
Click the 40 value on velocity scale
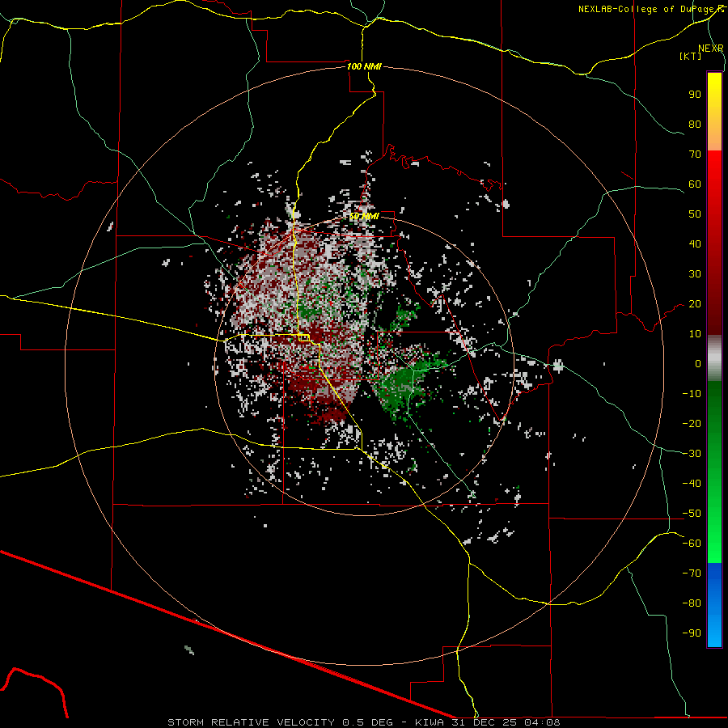coord(695,243)
